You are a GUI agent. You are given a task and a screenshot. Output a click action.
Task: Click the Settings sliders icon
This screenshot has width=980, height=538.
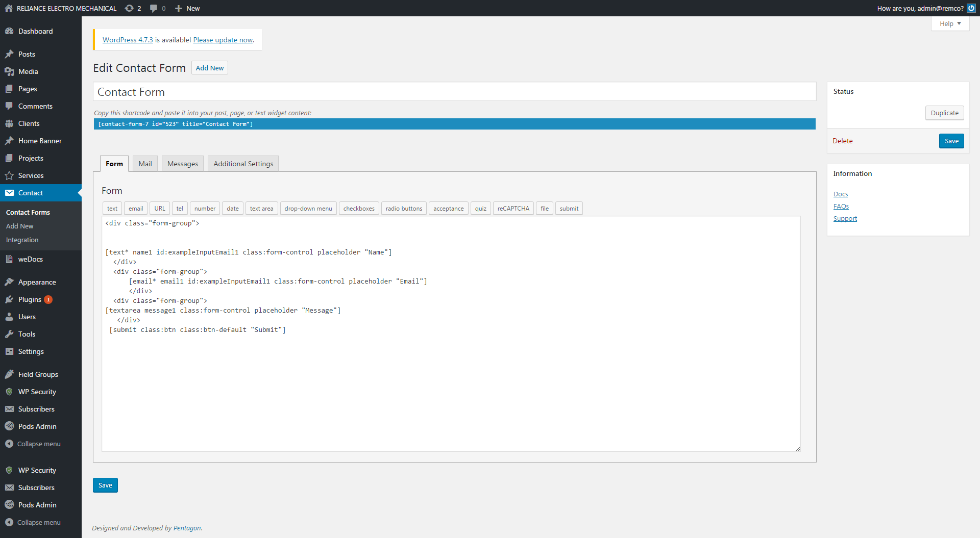tap(9, 351)
